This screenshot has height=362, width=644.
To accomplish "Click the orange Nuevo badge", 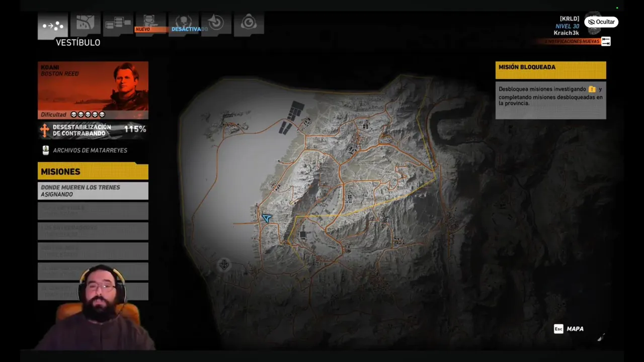I will point(151,29).
